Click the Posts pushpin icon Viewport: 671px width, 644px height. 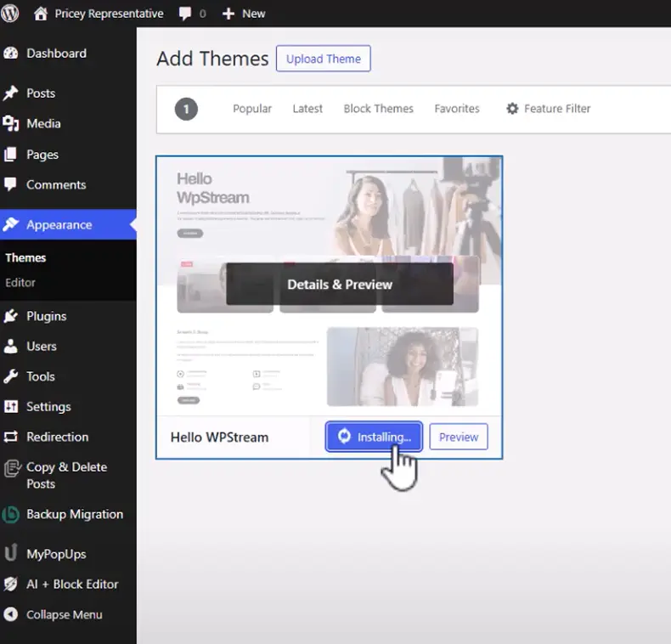pos(11,93)
